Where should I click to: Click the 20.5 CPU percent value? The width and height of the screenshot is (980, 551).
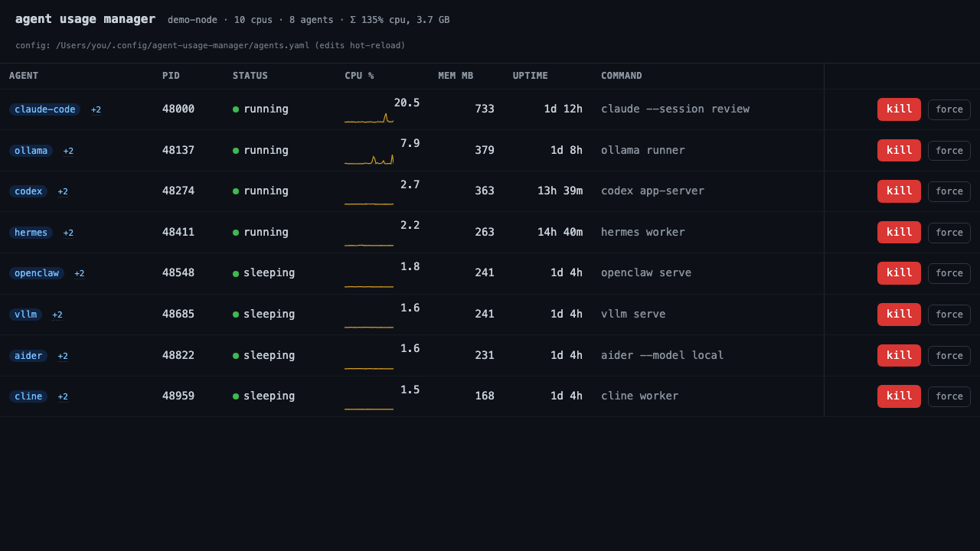coord(407,103)
